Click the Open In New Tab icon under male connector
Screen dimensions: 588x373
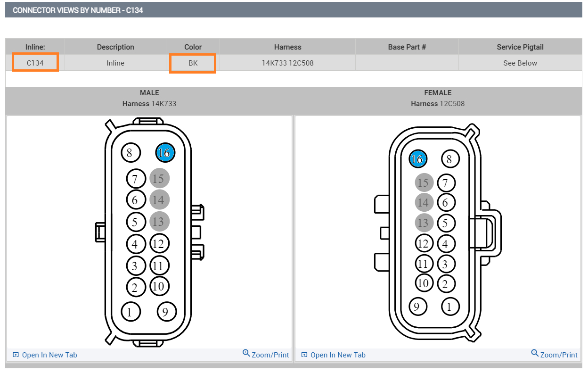click(16, 355)
